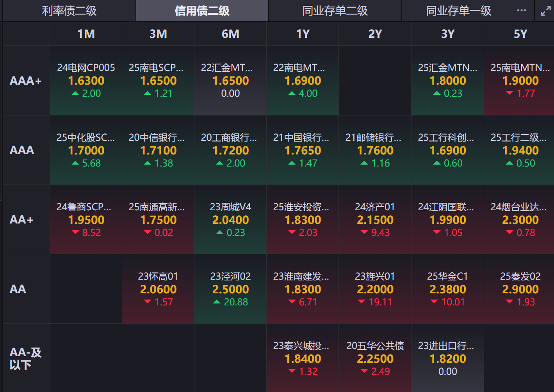Open the 25南电SCP bond cell
Viewport: 554px width, 392px height.
(x=158, y=80)
